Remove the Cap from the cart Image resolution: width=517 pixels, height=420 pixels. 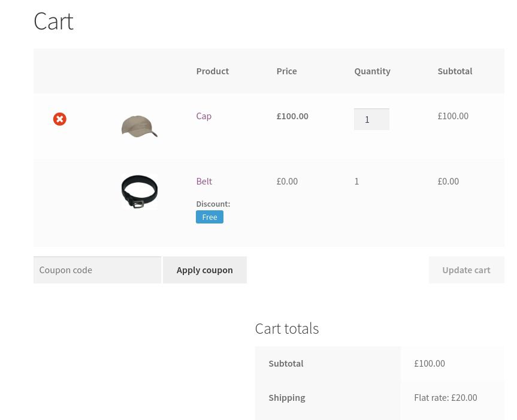[60, 119]
